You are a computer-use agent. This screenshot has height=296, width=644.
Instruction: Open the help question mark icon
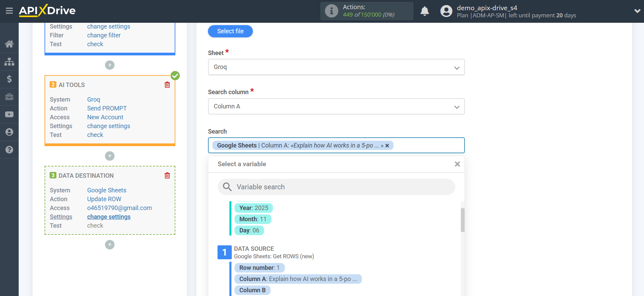[x=9, y=150]
